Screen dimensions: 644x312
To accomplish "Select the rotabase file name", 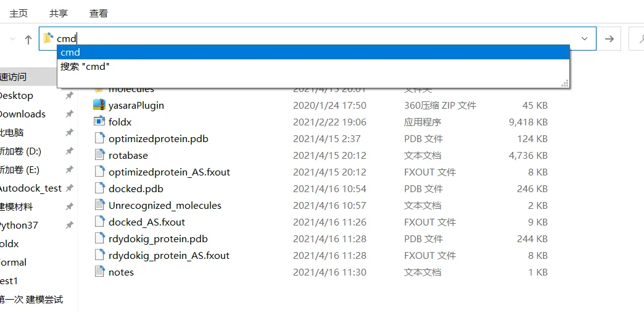I will [128, 156].
